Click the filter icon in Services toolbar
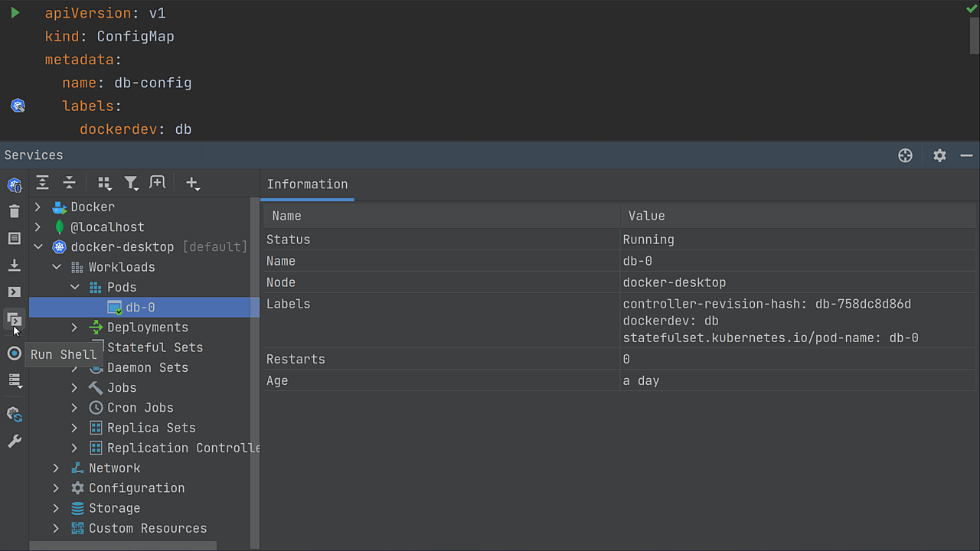Image resolution: width=980 pixels, height=551 pixels. 131,183
